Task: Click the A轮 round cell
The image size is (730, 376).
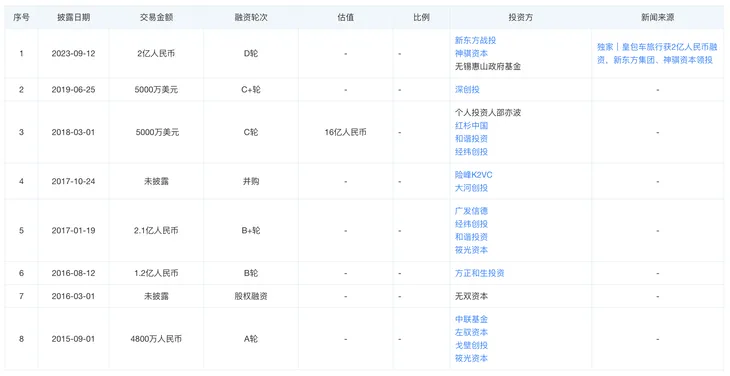Action: [x=251, y=339]
